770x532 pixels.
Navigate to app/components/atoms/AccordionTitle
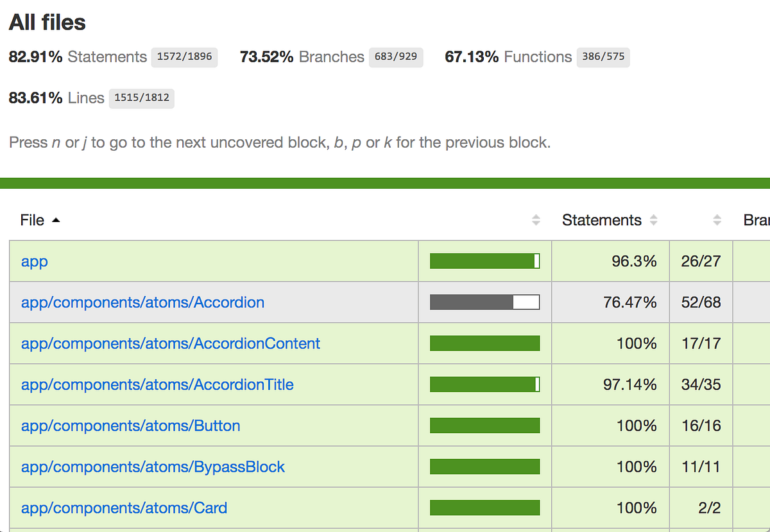click(x=157, y=384)
